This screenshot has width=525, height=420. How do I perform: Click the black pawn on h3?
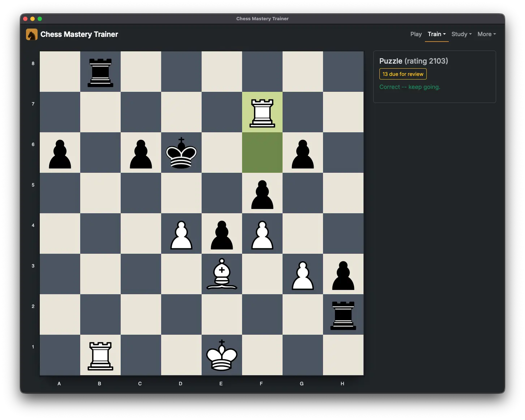(343, 275)
